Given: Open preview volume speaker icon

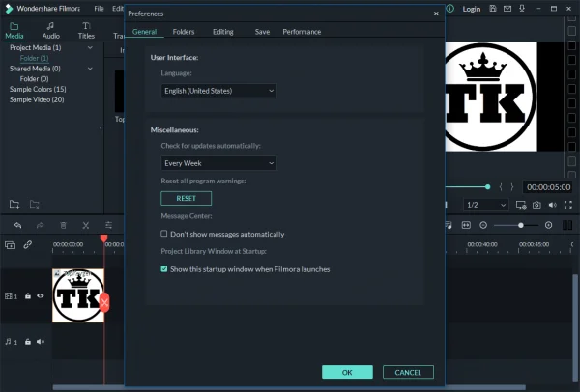Looking at the screenshot, I should point(553,205).
